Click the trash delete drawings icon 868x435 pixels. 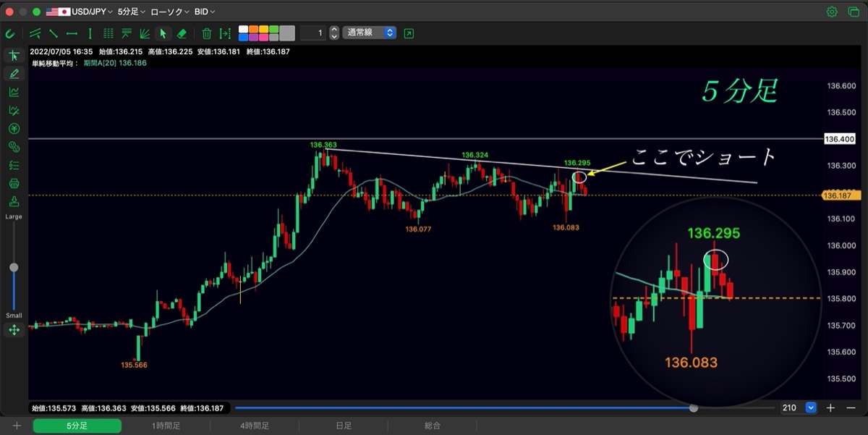[x=207, y=33]
